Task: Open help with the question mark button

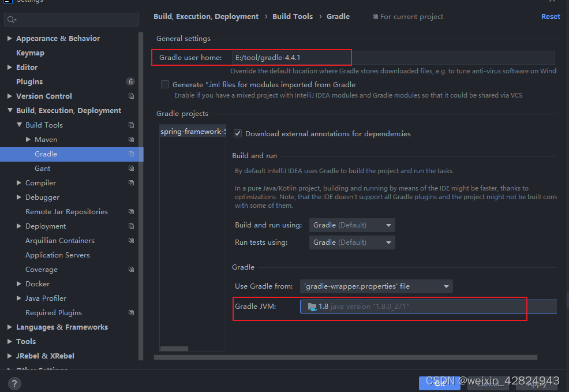Action: point(14,384)
